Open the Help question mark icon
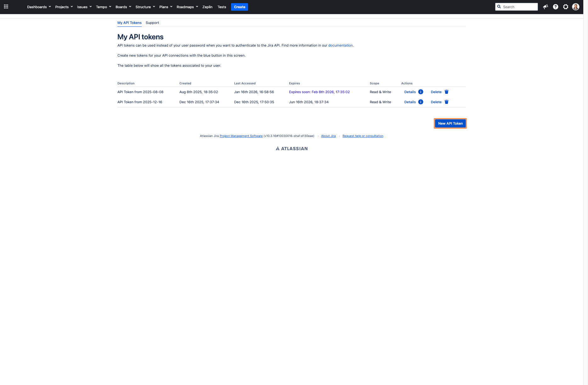Screen dimensions: 588x385 556,7
